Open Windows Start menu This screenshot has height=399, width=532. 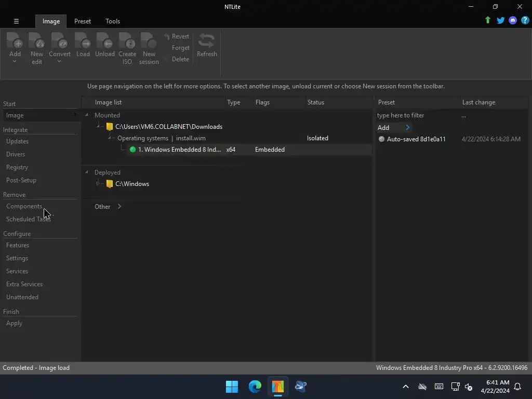point(232,386)
